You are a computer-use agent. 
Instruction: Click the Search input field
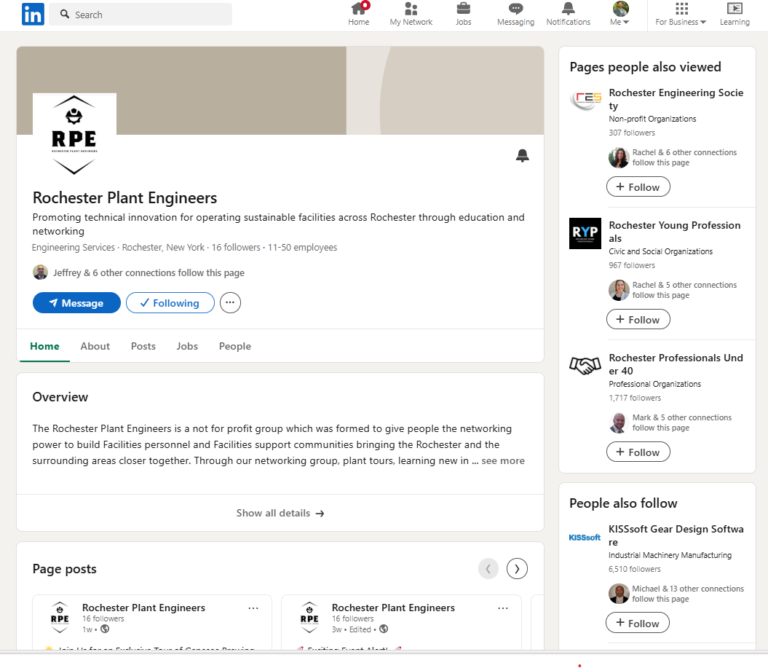[x=141, y=14]
